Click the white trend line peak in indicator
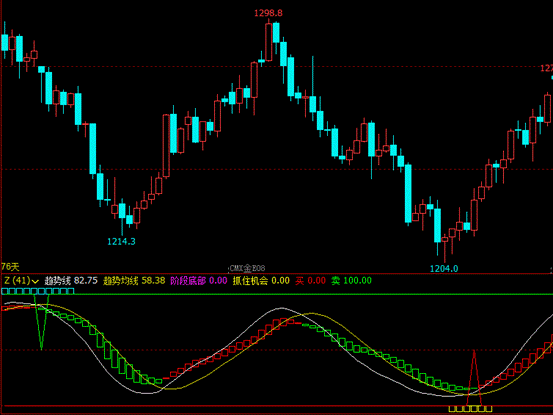The image size is (553, 415). click(281, 309)
